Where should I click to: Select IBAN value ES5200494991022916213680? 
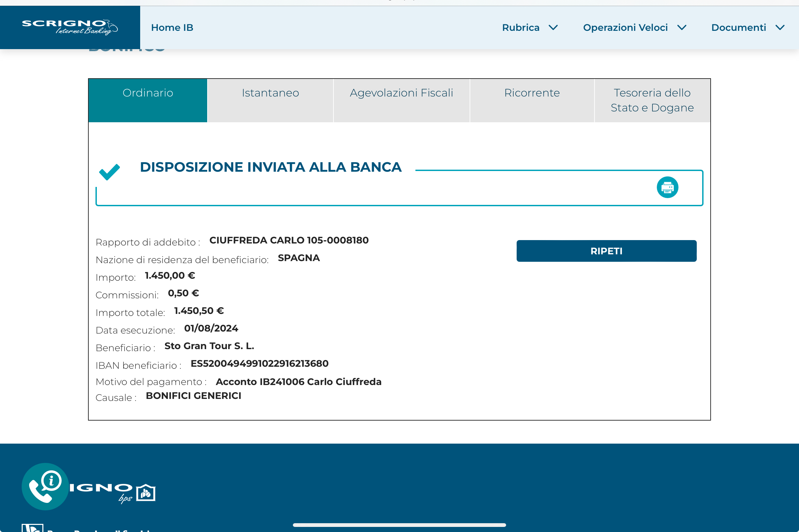pyautogui.click(x=259, y=364)
